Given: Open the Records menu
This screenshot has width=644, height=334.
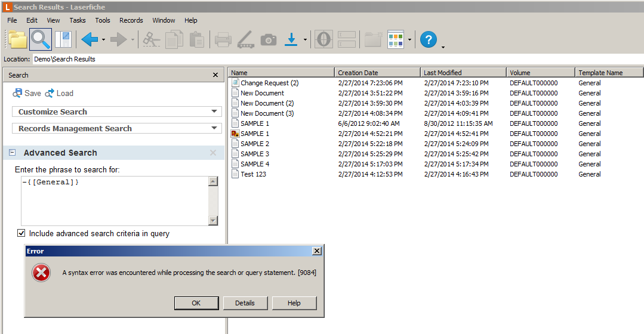Looking at the screenshot, I should click(x=131, y=20).
